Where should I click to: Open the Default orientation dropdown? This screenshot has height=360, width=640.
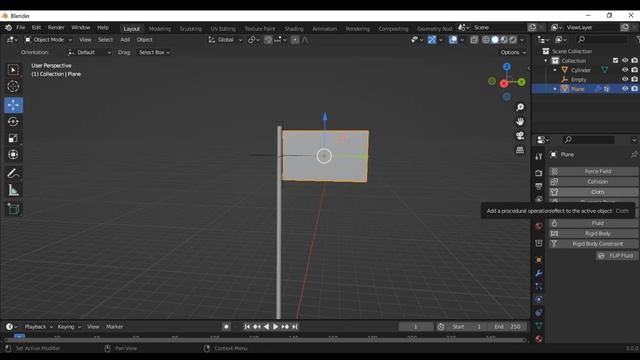click(89, 52)
